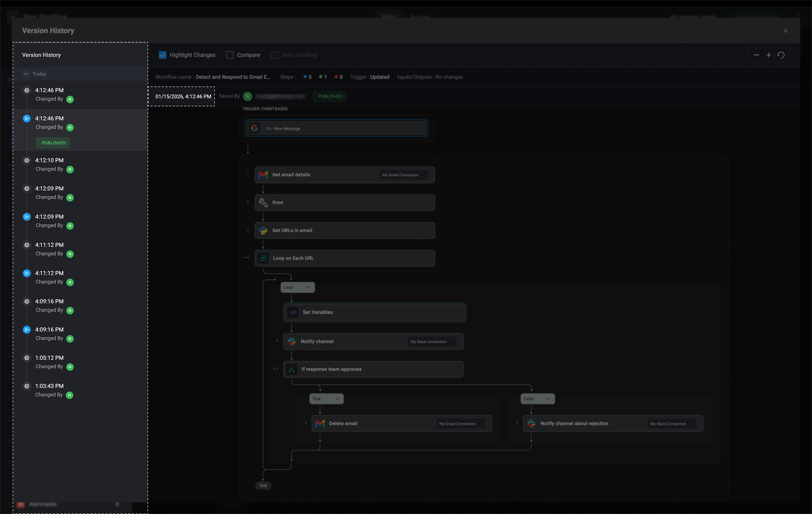Click the user avatar N under 1:03:43 PM
The height and width of the screenshot is (514, 812).
tap(70, 395)
